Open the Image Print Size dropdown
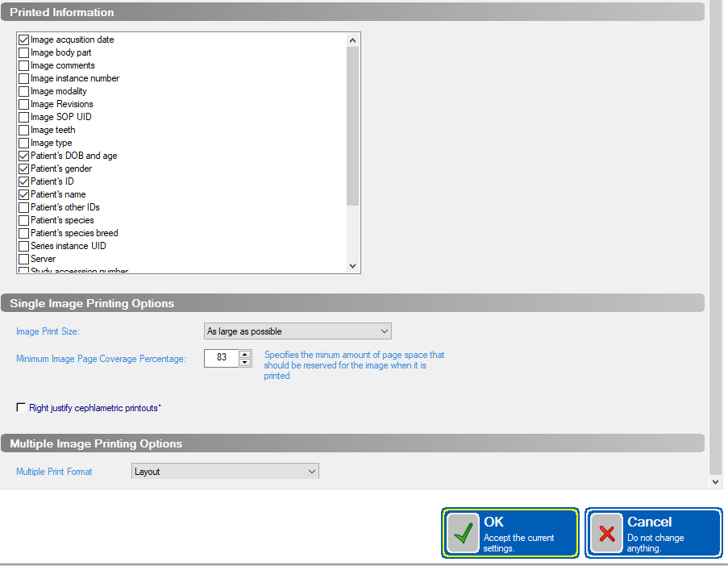This screenshot has height=566, width=728. pos(297,331)
